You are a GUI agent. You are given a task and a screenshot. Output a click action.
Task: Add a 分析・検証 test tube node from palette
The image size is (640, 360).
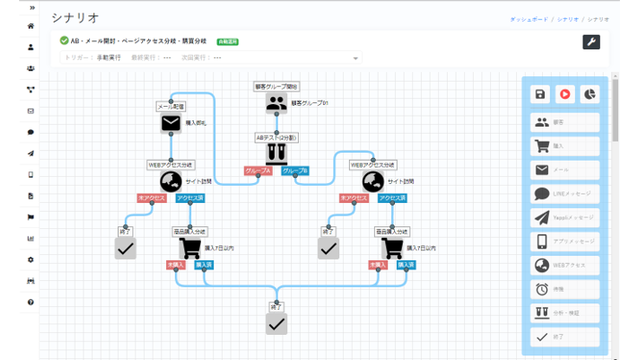click(565, 313)
